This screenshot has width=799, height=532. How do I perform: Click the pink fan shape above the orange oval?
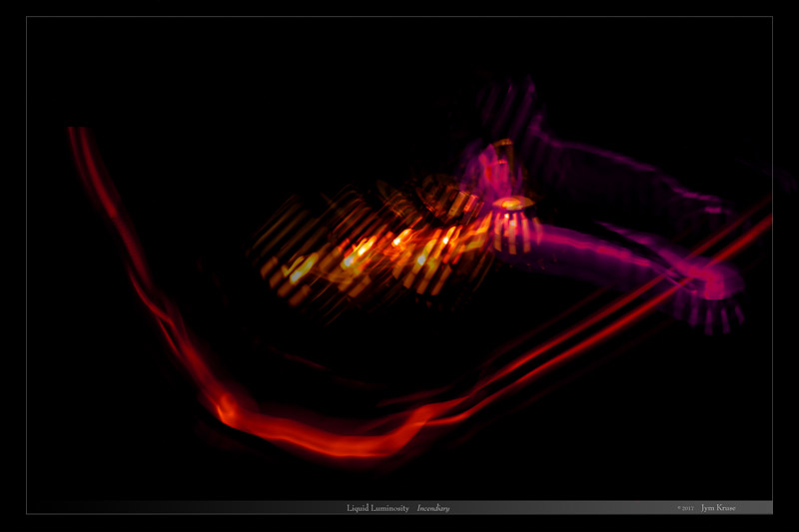496,165
